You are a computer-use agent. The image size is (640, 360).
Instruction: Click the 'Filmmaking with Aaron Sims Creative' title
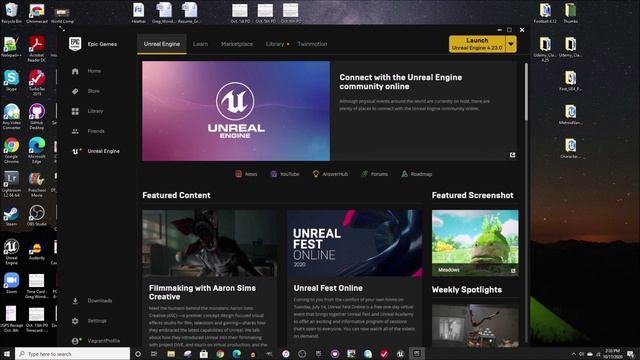(202, 292)
